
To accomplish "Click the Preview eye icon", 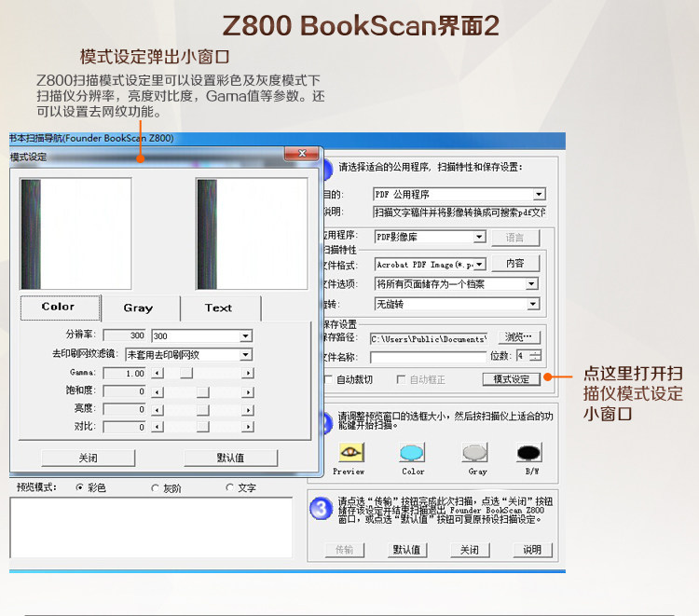I will click(x=350, y=452).
